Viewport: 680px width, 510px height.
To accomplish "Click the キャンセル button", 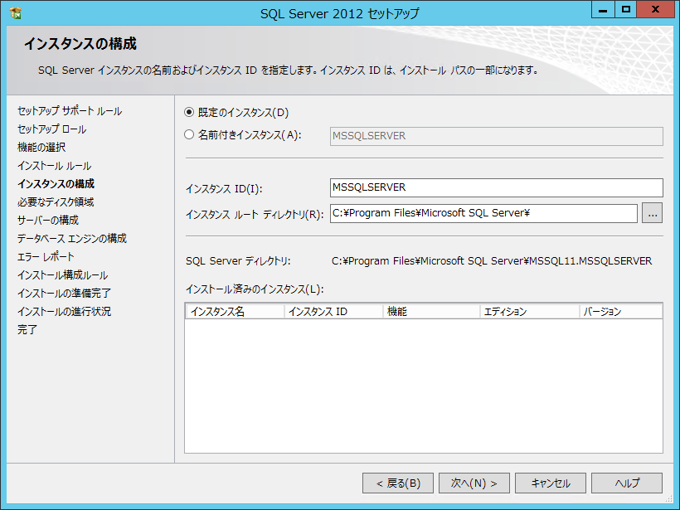I will pyautogui.click(x=550, y=483).
